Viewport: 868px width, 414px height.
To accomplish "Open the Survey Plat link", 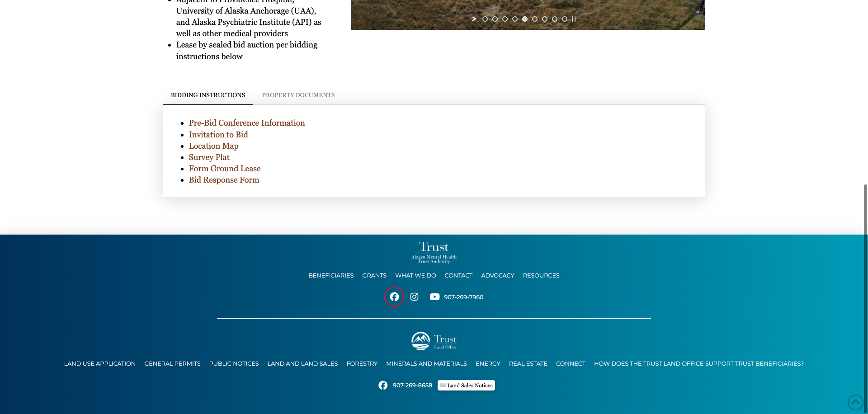I will point(209,157).
